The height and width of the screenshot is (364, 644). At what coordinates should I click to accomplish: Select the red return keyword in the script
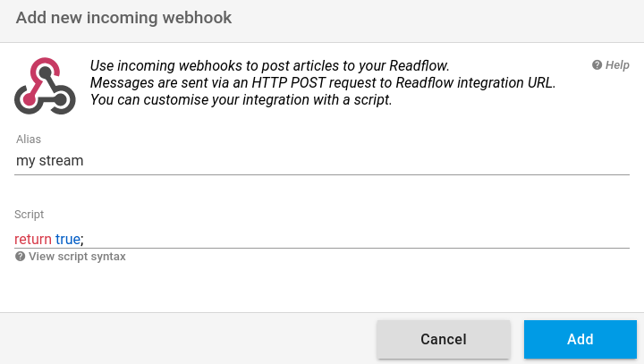coord(33,239)
